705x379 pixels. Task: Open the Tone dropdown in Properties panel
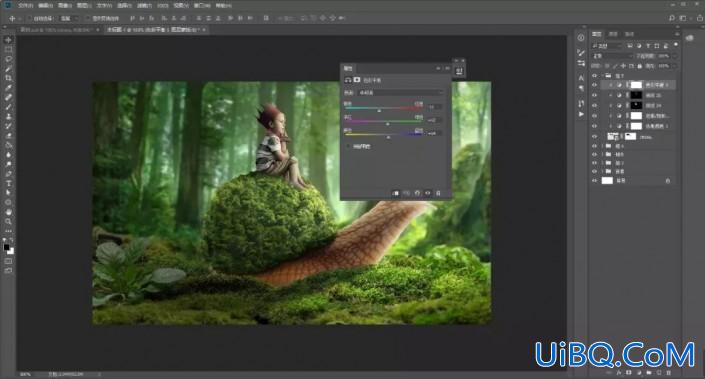(400, 92)
